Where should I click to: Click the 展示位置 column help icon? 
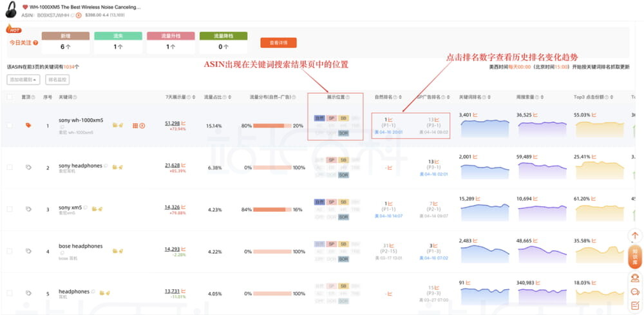point(348,97)
